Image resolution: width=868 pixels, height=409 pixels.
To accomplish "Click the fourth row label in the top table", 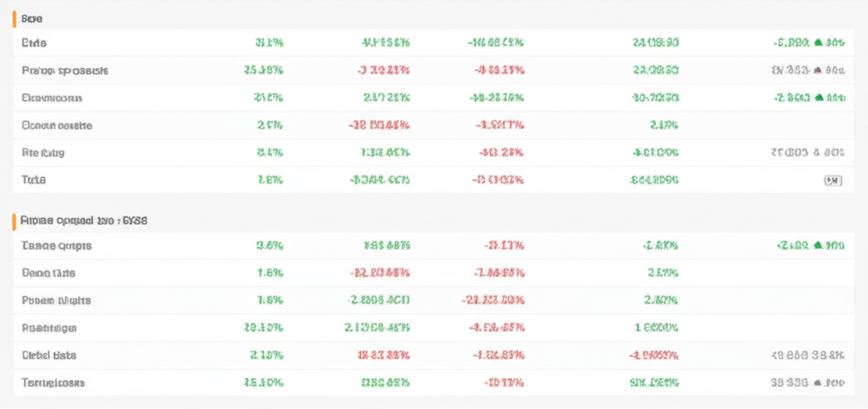I will (x=57, y=126).
